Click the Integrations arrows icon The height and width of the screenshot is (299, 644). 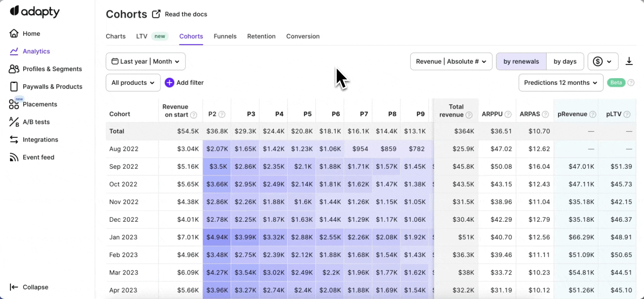tap(14, 140)
